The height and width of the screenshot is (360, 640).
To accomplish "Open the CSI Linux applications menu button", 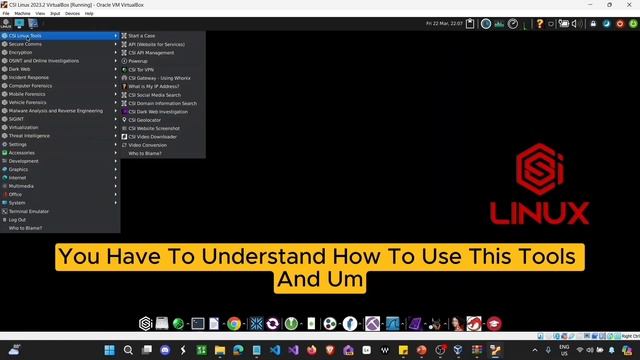I will point(6,24).
